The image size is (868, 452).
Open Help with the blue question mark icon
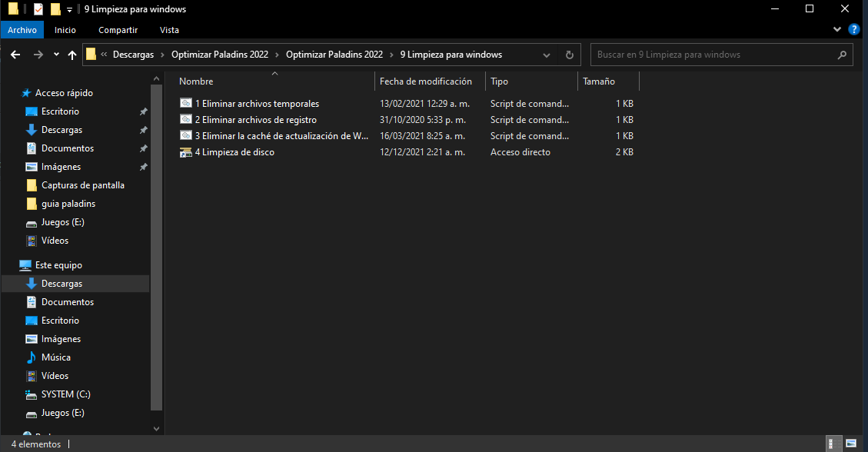[x=854, y=29]
